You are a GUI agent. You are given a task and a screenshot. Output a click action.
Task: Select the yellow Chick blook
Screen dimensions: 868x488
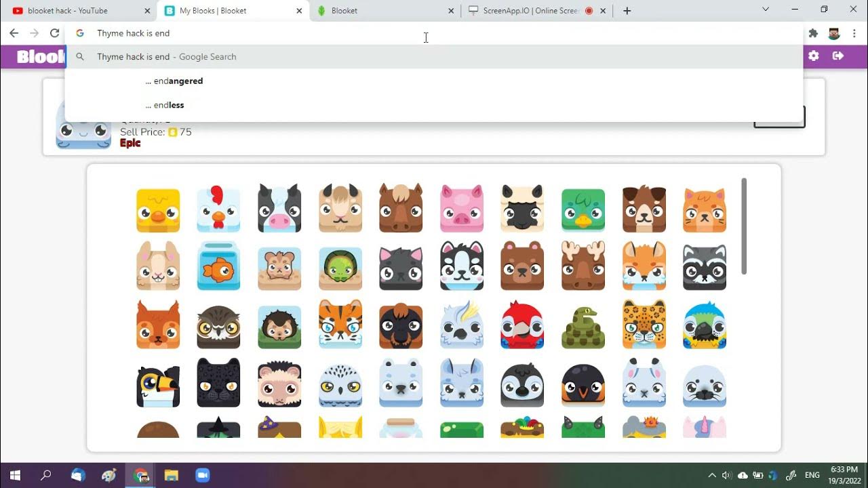158,210
